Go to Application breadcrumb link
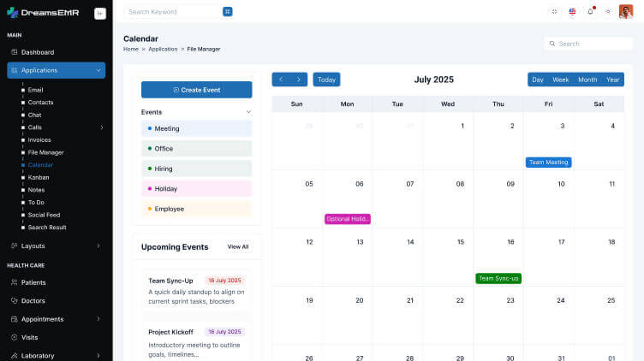Image resolution: width=644 pixels, height=361 pixels. coord(163,49)
